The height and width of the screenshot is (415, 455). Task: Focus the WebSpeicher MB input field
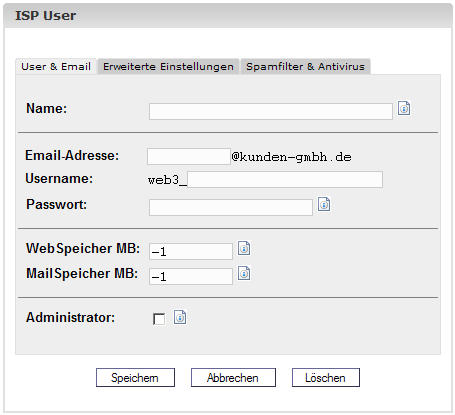click(x=191, y=251)
